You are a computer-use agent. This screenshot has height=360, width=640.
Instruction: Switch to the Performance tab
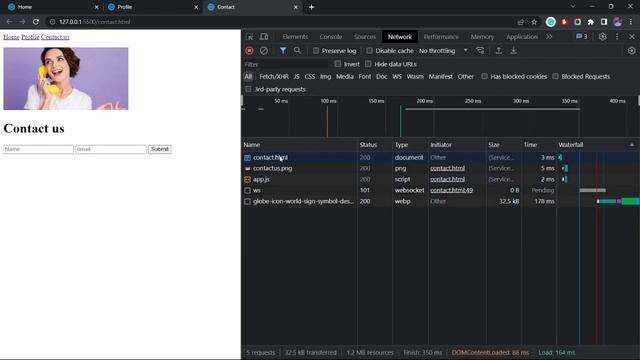pos(441,37)
